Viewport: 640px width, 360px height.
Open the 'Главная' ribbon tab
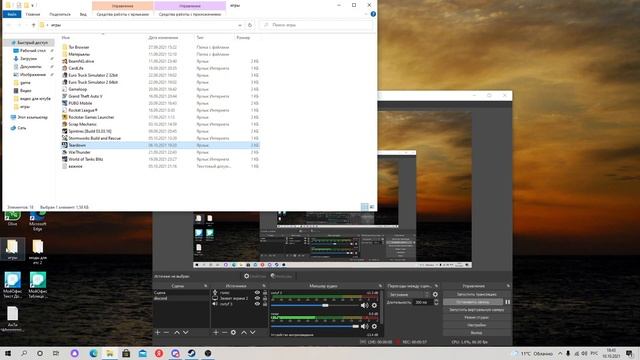click(33, 14)
